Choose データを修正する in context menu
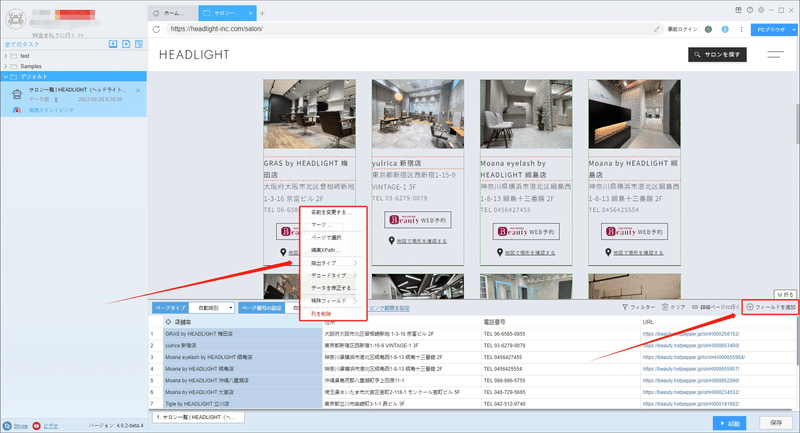Image resolution: width=800 pixels, height=433 pixels. click(x=333, y=288)
